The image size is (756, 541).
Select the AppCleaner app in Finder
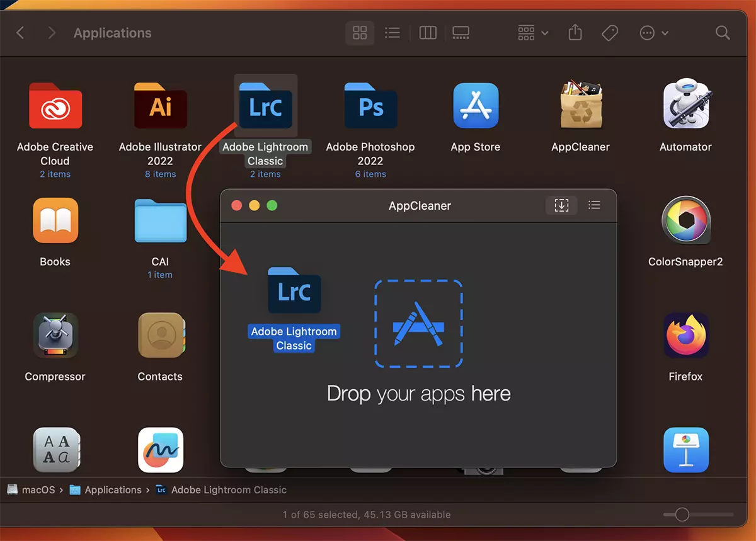(580, 106)
